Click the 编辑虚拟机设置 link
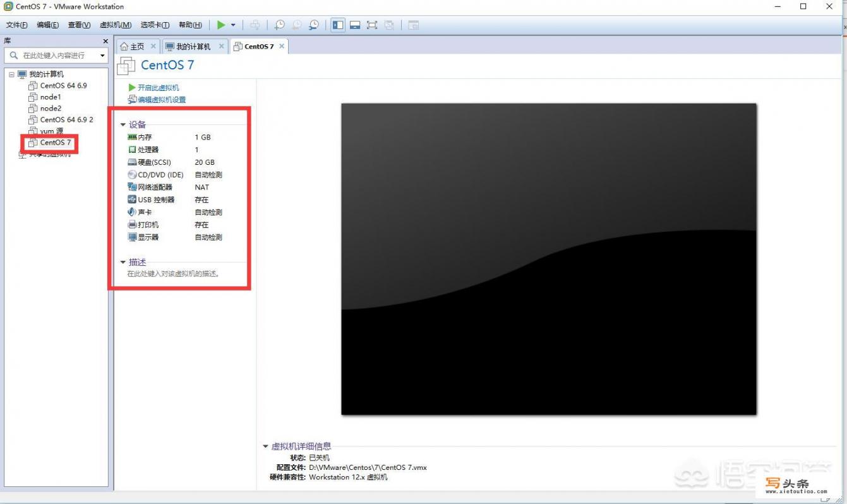Image resolution: width=847 pixels, height=504 pixels. 162,100
